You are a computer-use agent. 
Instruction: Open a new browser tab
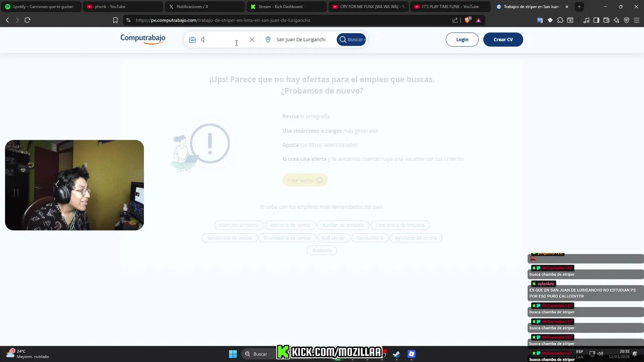coord(579,7)
